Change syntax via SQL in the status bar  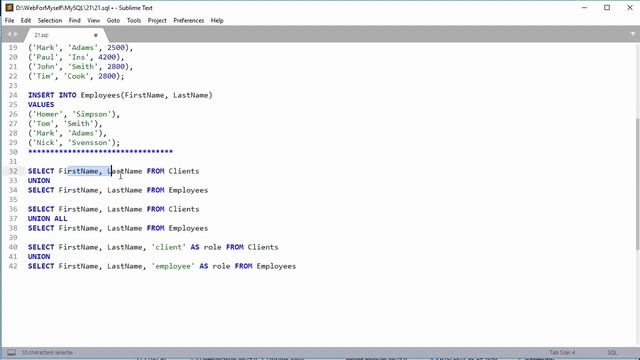tap(612, 352)
